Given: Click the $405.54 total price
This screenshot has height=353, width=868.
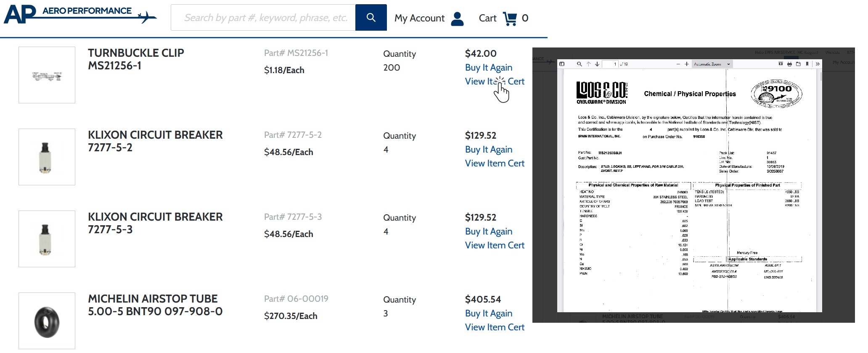Looking at the screenshot, I should [x=483, y=299].
